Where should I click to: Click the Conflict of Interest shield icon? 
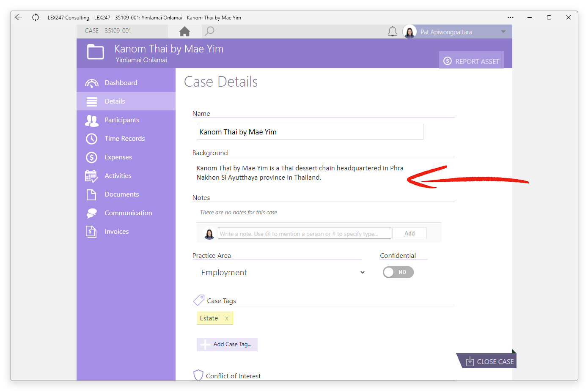(x=198, y=375)
